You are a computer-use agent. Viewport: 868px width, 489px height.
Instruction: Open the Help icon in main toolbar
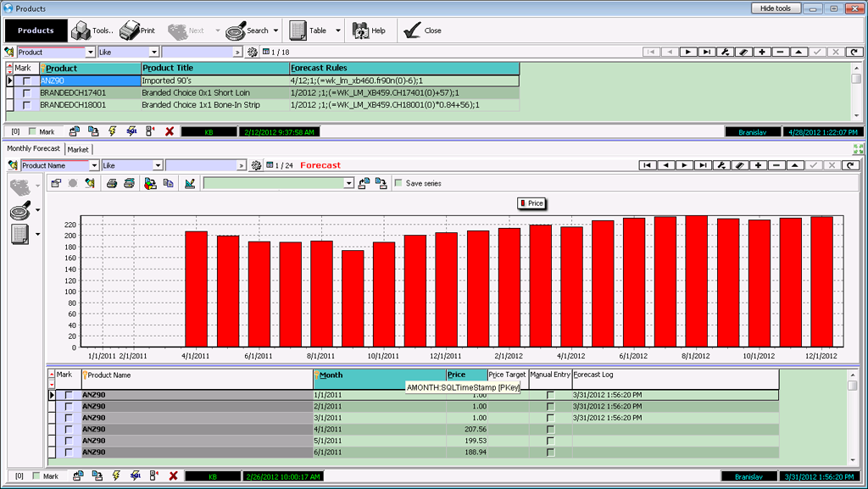360,31
